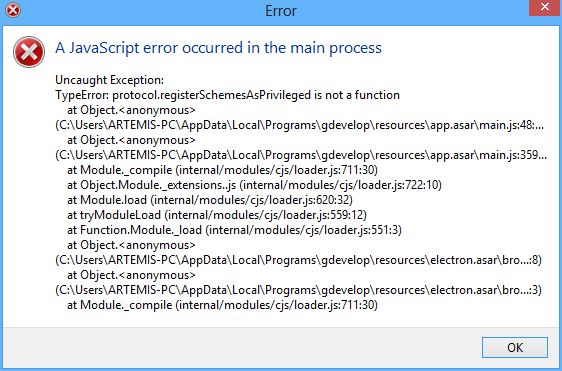The width and height of the screenshot is (562, 371).
Task: Close the Error dialog with the X
Action: tap(545, 8)
